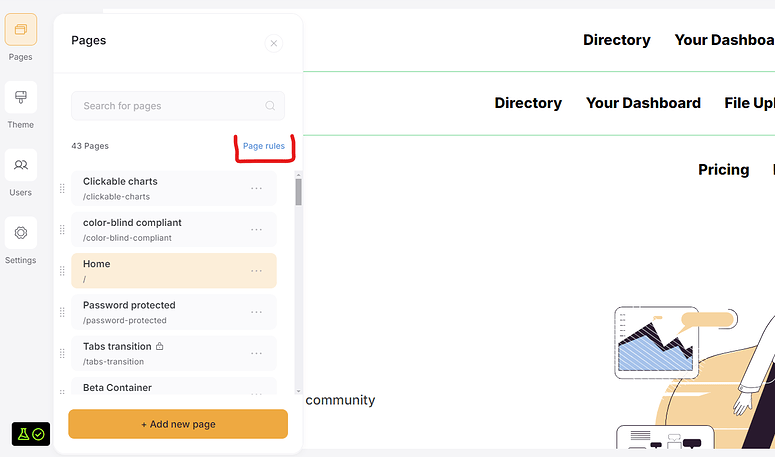Select the Password protected page
775x457 pixels.
174,312
